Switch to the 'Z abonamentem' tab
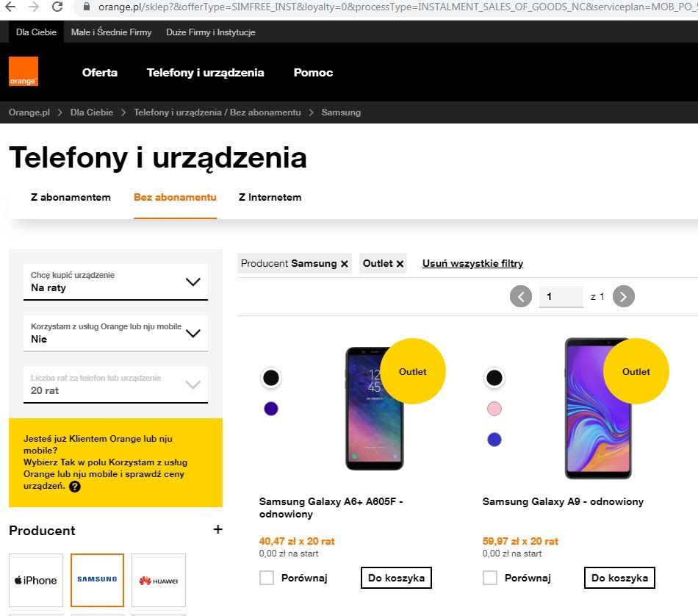This screenshot has width=698, height=616. click(x=71, y=197)
